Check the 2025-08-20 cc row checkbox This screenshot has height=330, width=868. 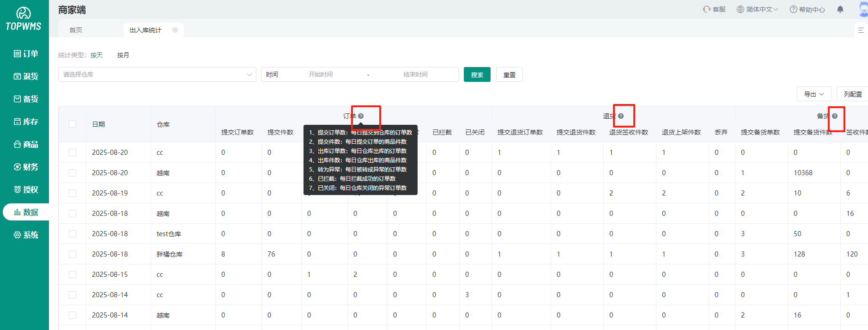pos(73,153)
